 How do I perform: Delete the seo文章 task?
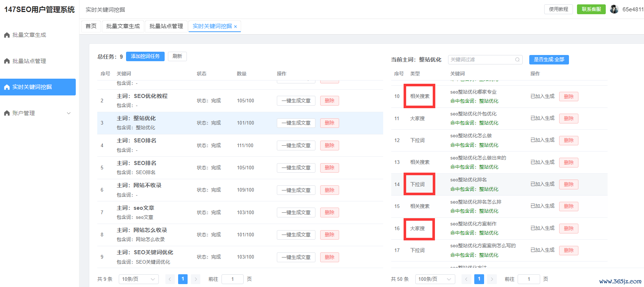330,213
